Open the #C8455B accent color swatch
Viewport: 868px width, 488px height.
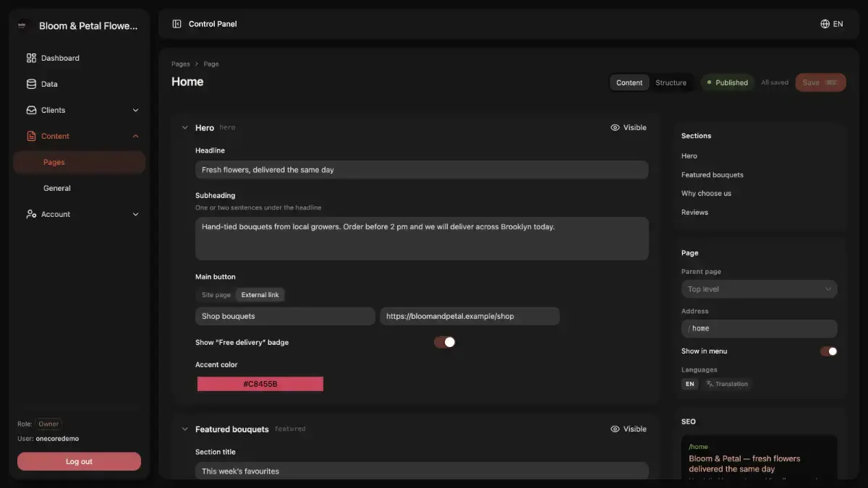[x=260, y=384]
